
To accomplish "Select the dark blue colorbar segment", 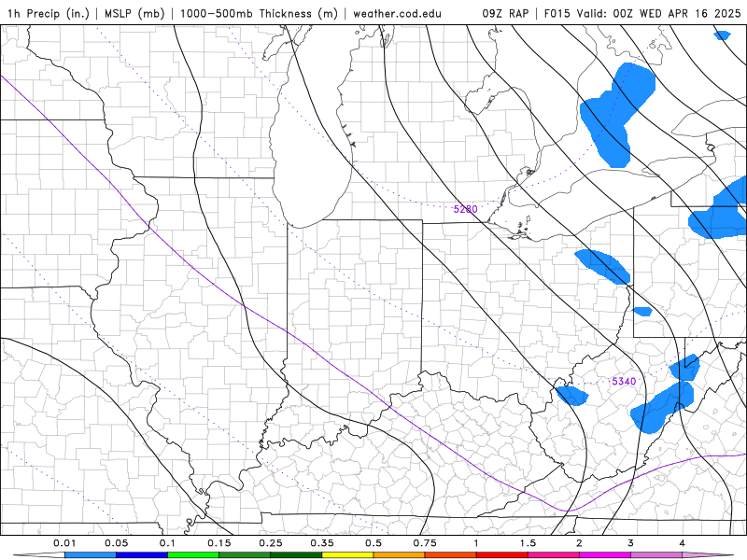I will coord(142,555).
